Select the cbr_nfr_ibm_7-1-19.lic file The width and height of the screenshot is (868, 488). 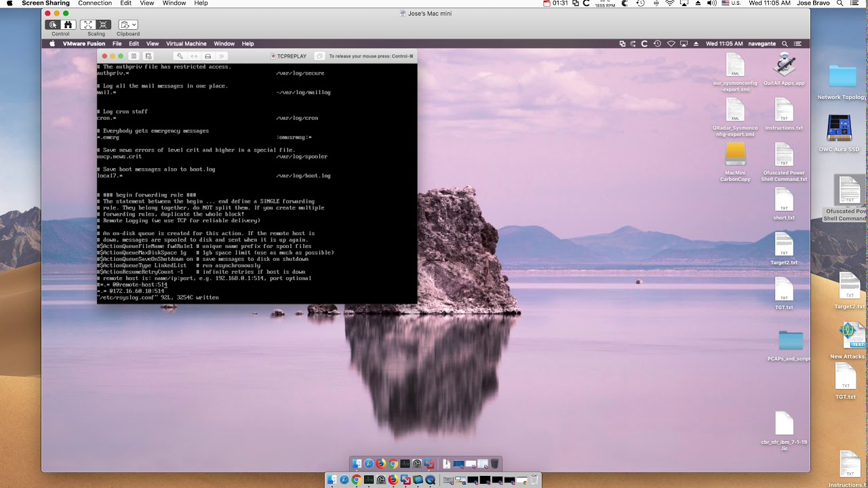pos(784,432)
